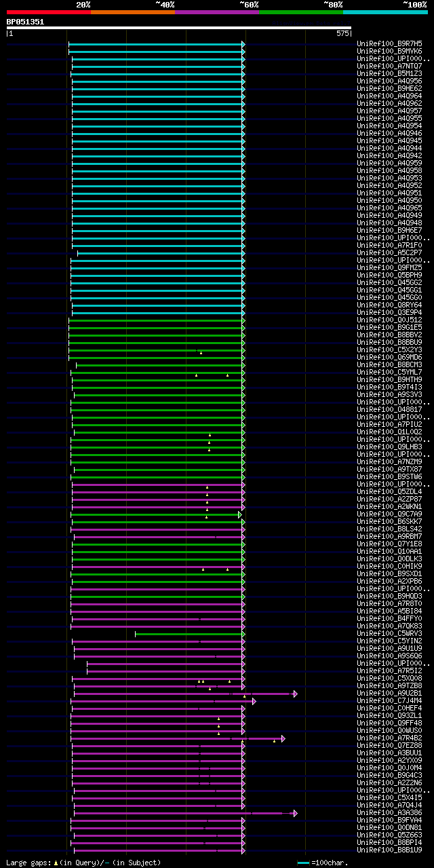
Task: Click the short green C5WRV3 alignment bar
Action: point(190,634)
